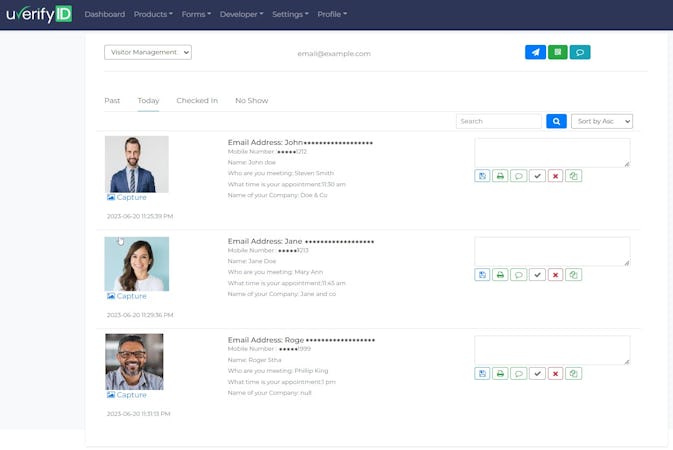Click Capture link under Roger's photo
This screenshot has height=450, width=673.
coord(127,395)
